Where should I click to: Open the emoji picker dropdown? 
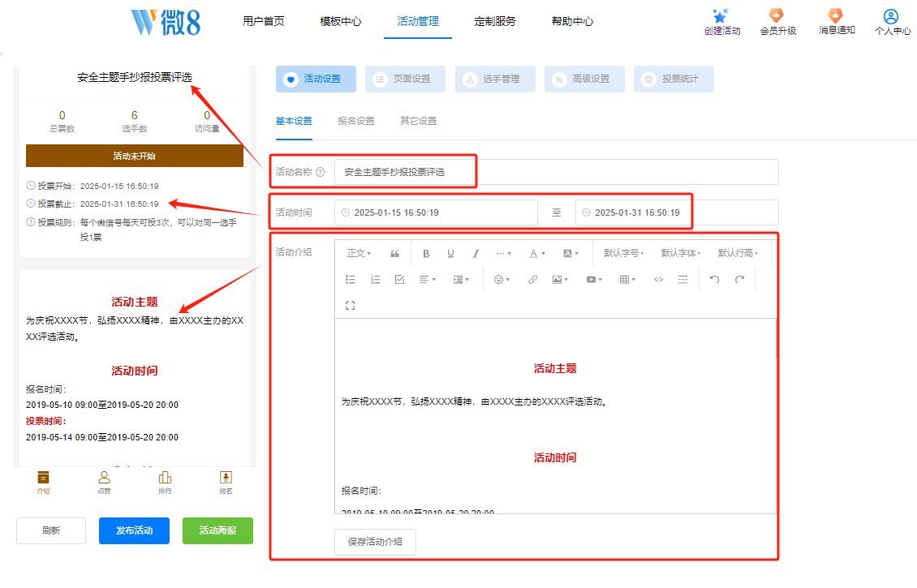(502, 279)
